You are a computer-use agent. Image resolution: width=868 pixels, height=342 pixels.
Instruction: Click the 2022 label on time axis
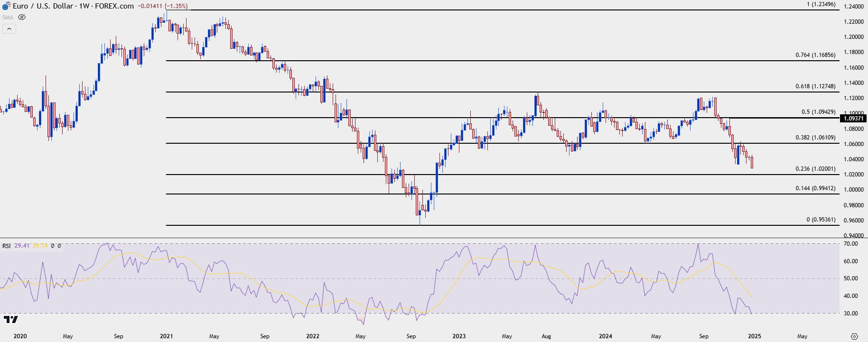tap(313, 336)
